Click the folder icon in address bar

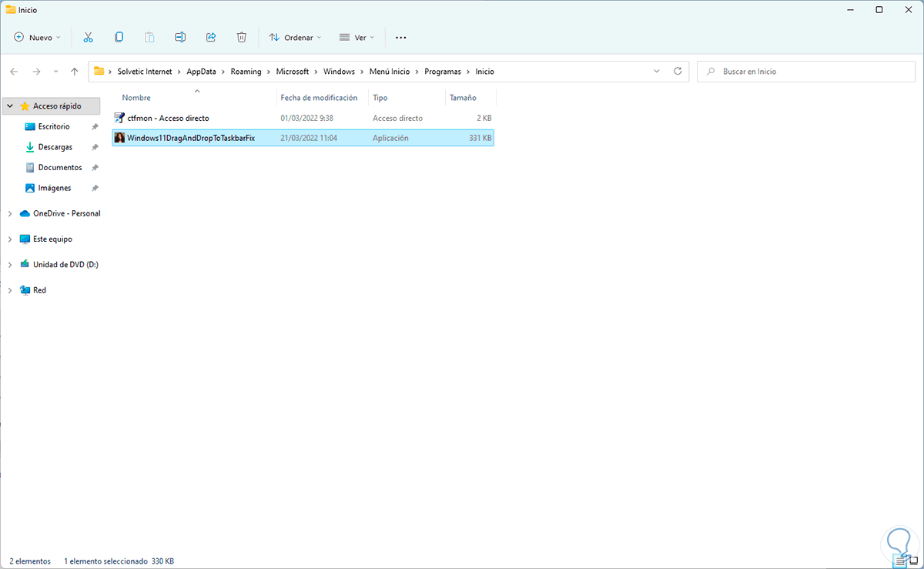click(x=99, y=71)
